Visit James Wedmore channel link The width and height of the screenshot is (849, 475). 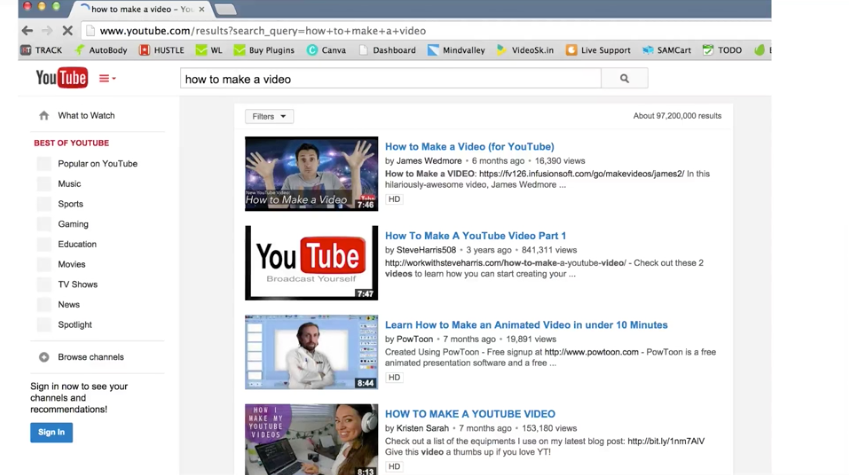click(x=429, y=161)
